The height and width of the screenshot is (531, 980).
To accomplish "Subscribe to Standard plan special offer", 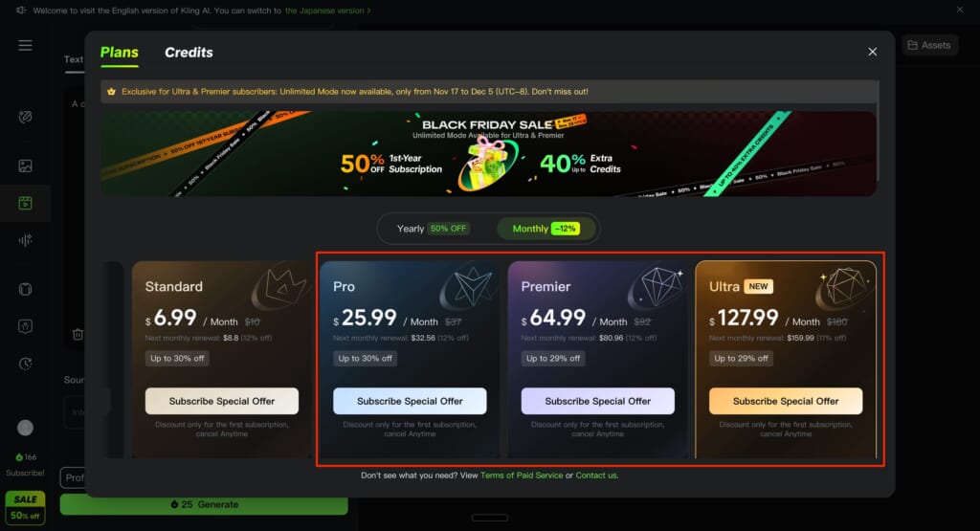I will coord(222,401).
